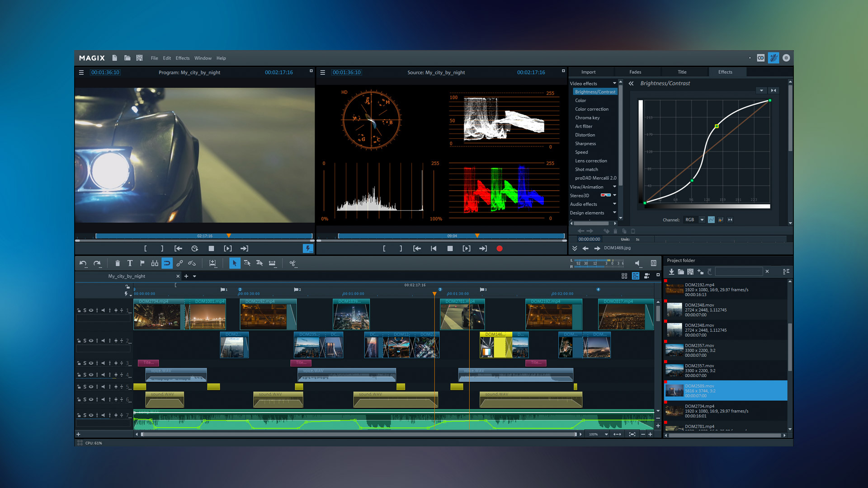The height and width of the screenshot is (488, 868).
Task: Hide track 4 using the eye icon
Action: tap(91, 375)
